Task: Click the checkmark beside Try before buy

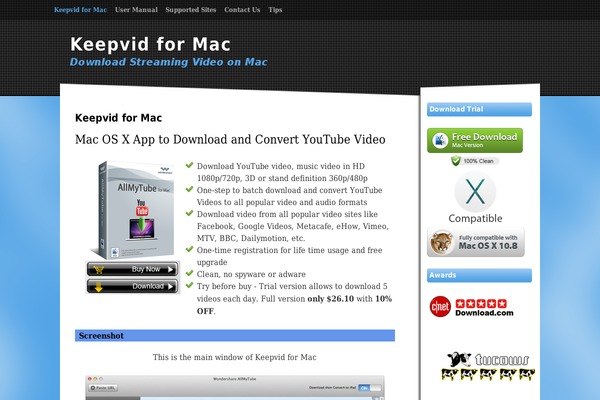Action: [189, 285]
